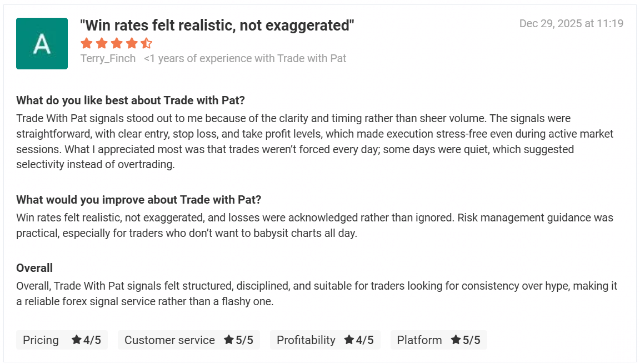
Task: Click the "<1 years of experience" text
Action: pyautogui.click(x=245, y=58)
